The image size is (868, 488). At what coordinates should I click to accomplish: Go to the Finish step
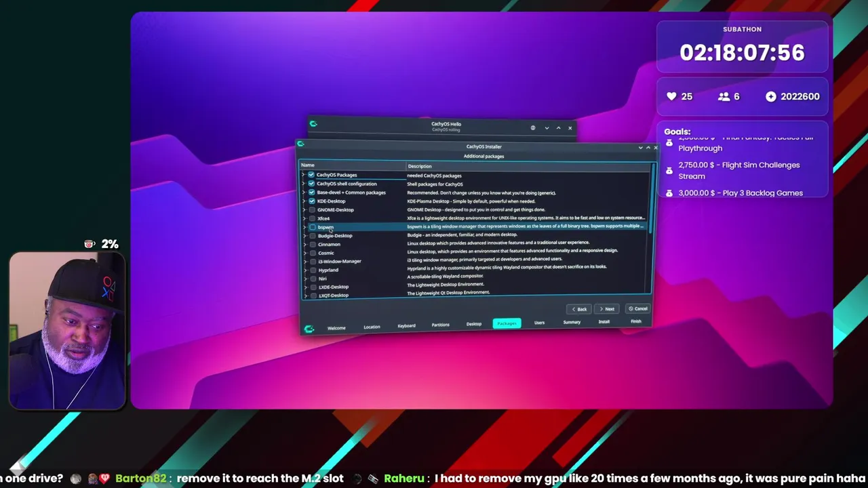click(x=635, y=321)
